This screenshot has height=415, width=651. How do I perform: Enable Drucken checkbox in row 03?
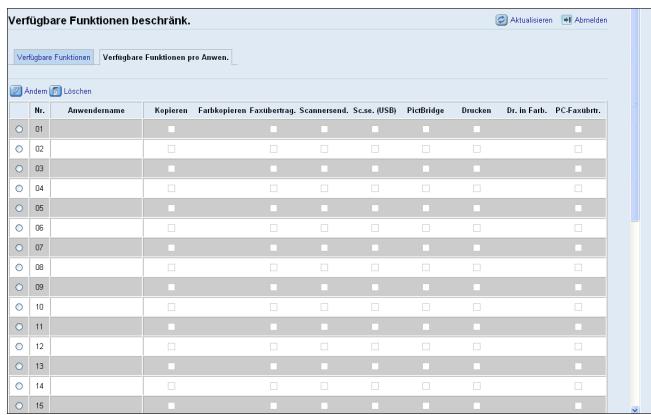477,168
